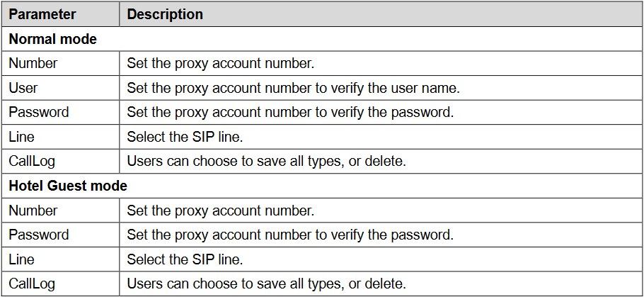Viewport: 644px width, 297px height.
Task: Click the Number cell under Hotel Guest mode
Action: [x=33, y=211]
